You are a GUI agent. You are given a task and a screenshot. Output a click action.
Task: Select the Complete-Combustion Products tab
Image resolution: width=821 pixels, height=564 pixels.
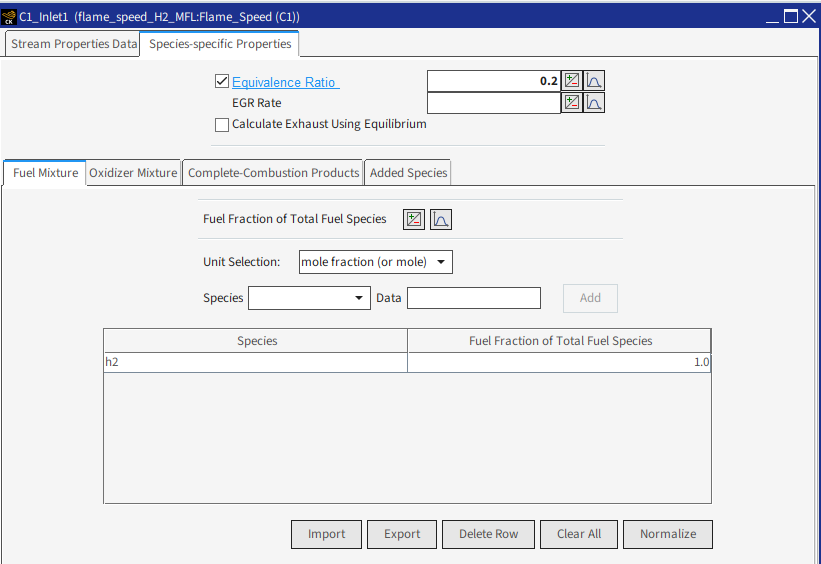tap(273, 173)
